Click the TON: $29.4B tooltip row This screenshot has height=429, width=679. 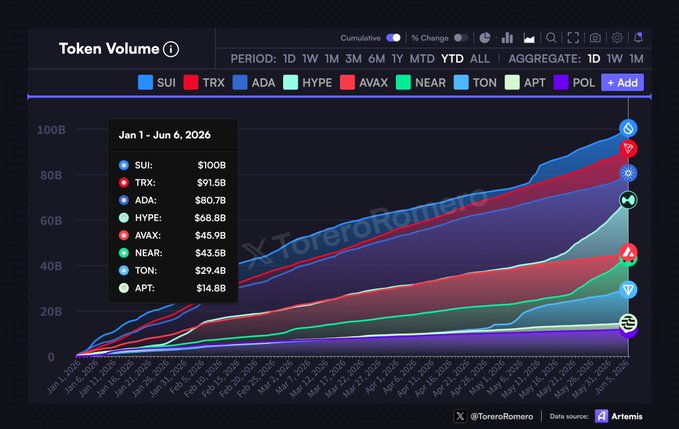click(172, 271)
